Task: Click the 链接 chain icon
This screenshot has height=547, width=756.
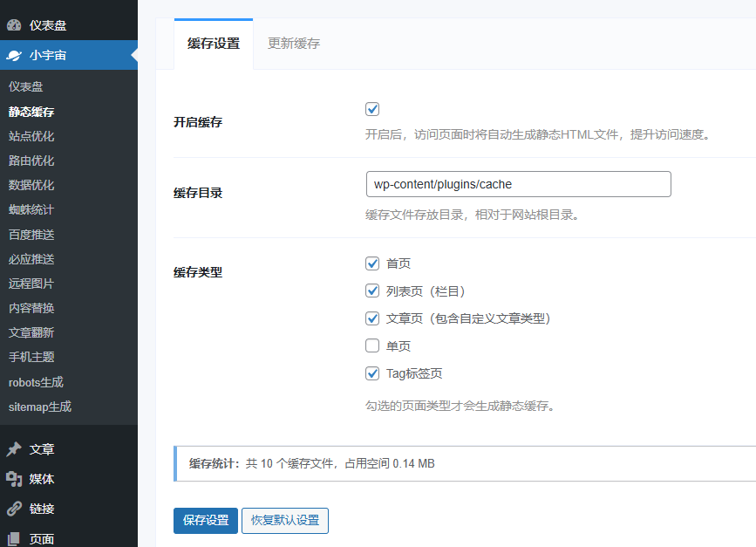Action: (14, 509)
